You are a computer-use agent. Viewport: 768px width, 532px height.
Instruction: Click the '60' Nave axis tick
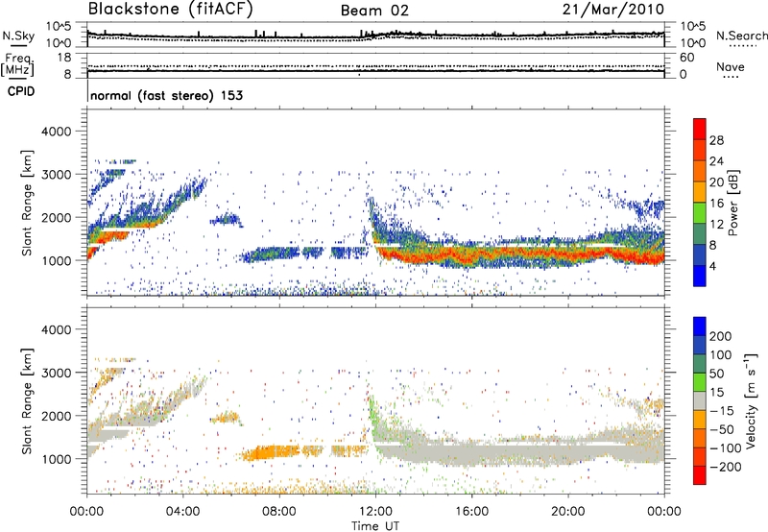point(686,58)
